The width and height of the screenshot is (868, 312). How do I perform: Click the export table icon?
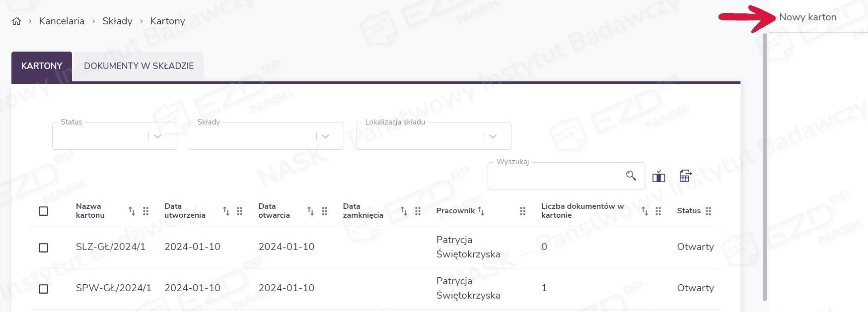click(685, 176)
